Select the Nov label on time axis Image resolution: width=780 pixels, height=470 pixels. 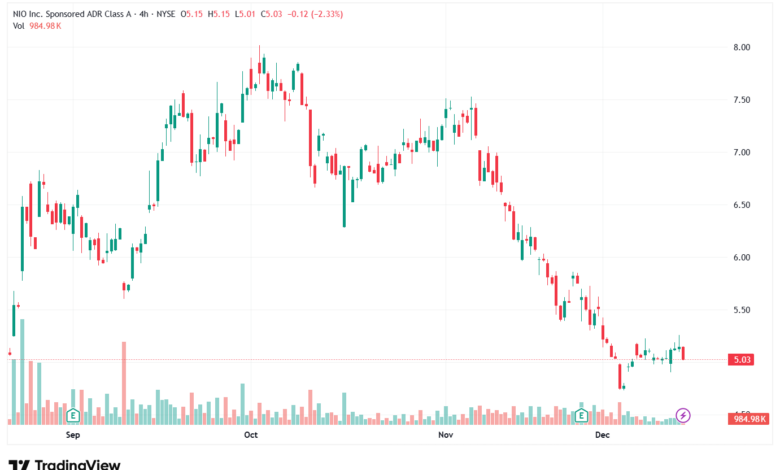pyautogui.click(x=446, y=435)
